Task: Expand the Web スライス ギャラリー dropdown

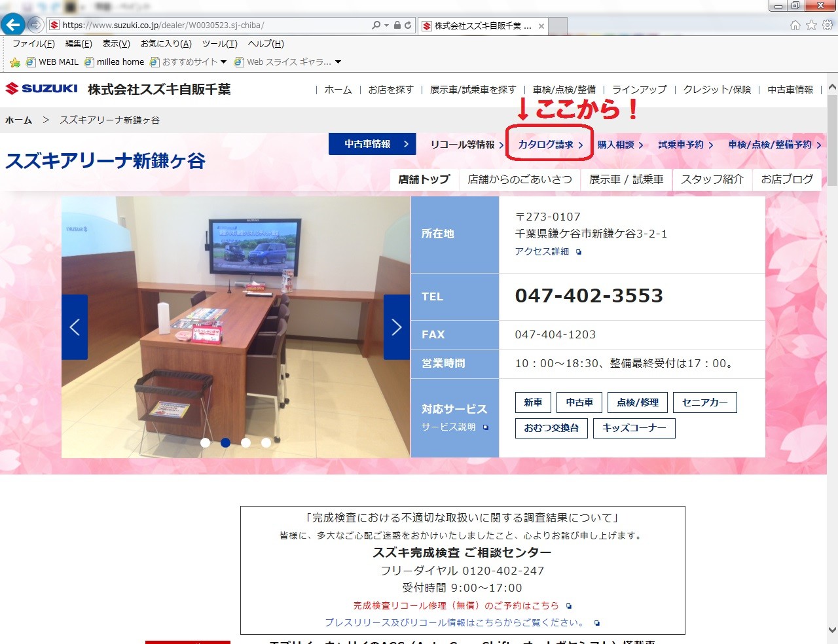Action: pyautogui.click(x=338, y=62)
